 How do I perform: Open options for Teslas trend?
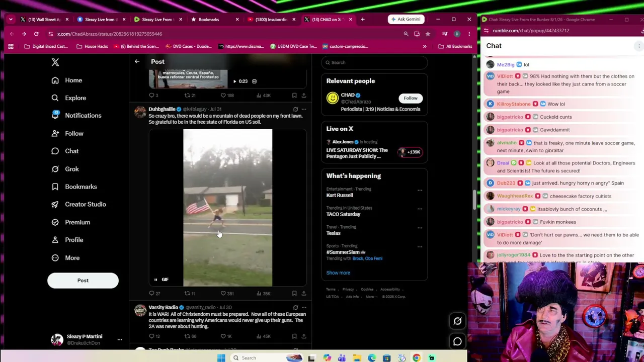[420, 228]
